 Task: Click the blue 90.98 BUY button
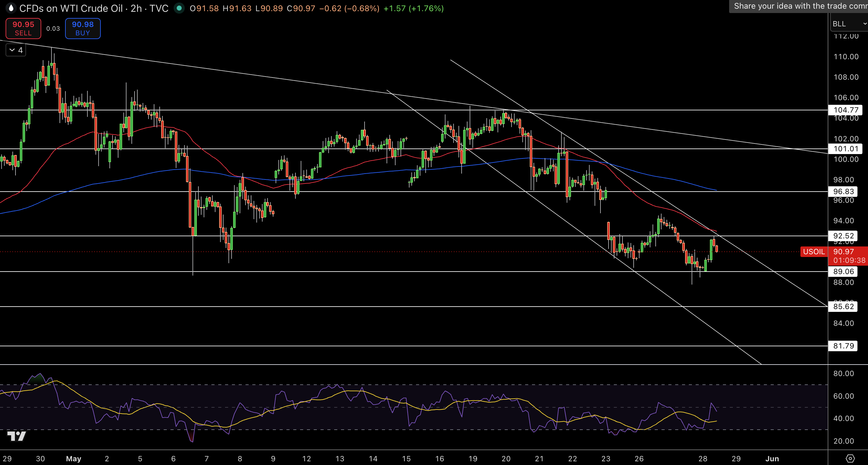82,28
